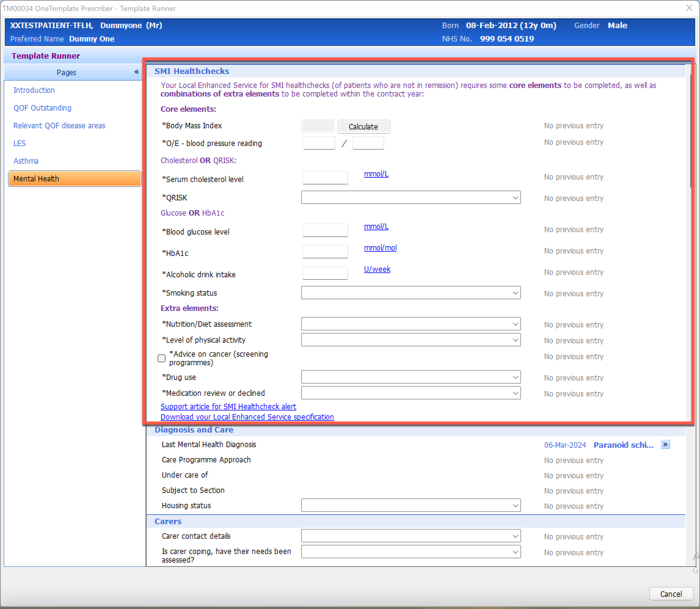
Task: Open Relevant QOF disease areas page
Action: [60, 126]
